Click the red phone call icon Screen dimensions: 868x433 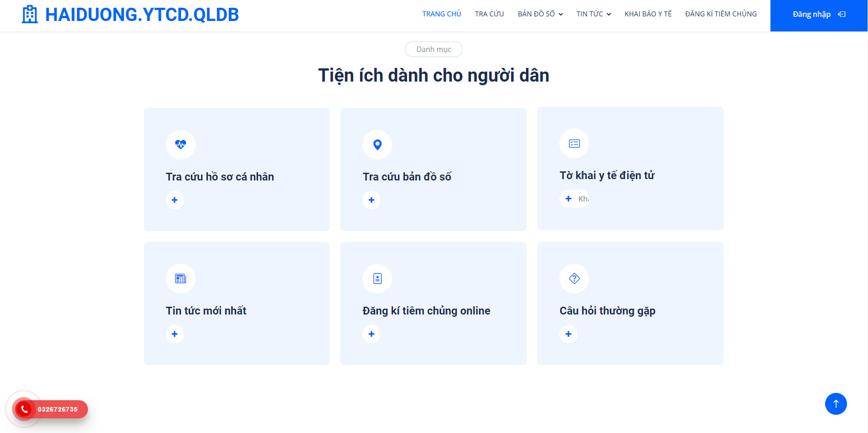click(x=24, y=409)
